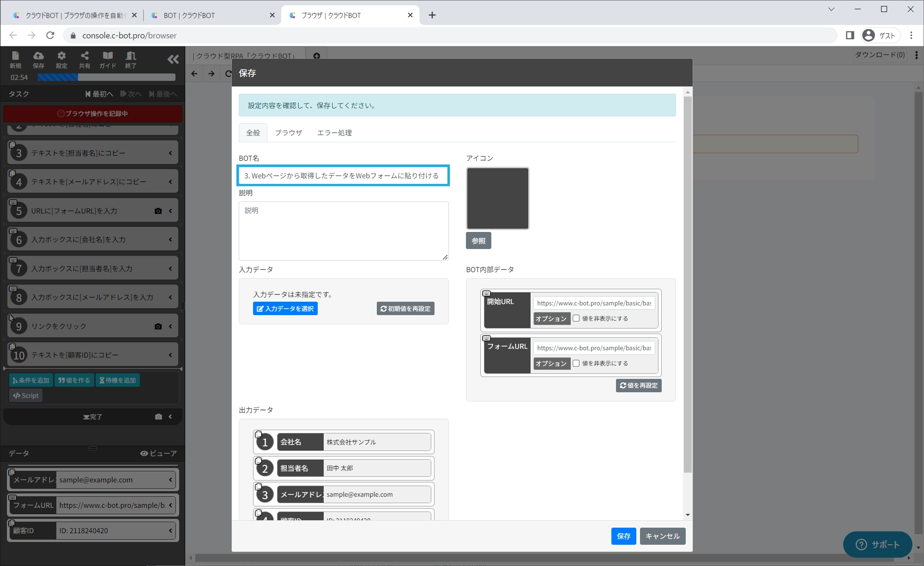Image resolution: width=924 pixels, height=566 pixels.
Task: Switch to the エラー処理 tab
Action: (x=334, y=133)
